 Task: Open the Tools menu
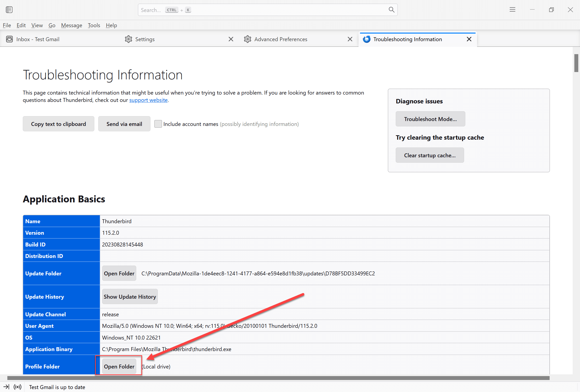pos(94,25)
